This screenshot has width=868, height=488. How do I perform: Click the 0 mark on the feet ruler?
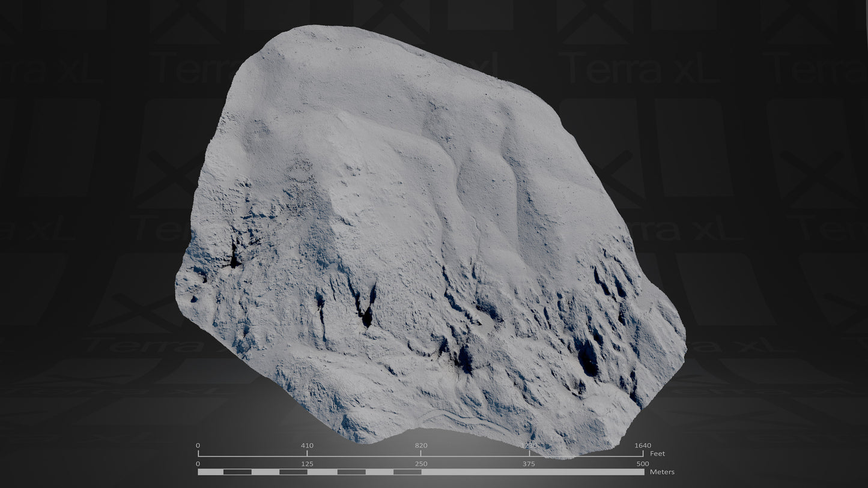197,445
